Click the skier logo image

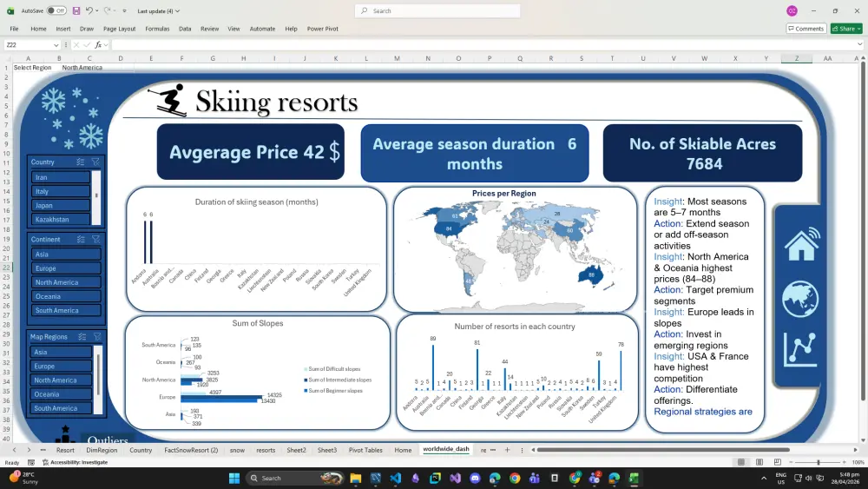pos(168,100)
